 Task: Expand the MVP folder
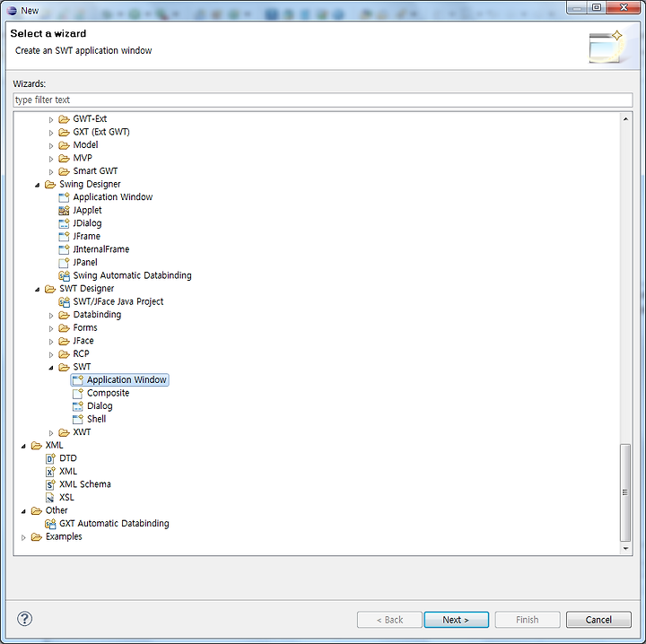pos(51,159)
